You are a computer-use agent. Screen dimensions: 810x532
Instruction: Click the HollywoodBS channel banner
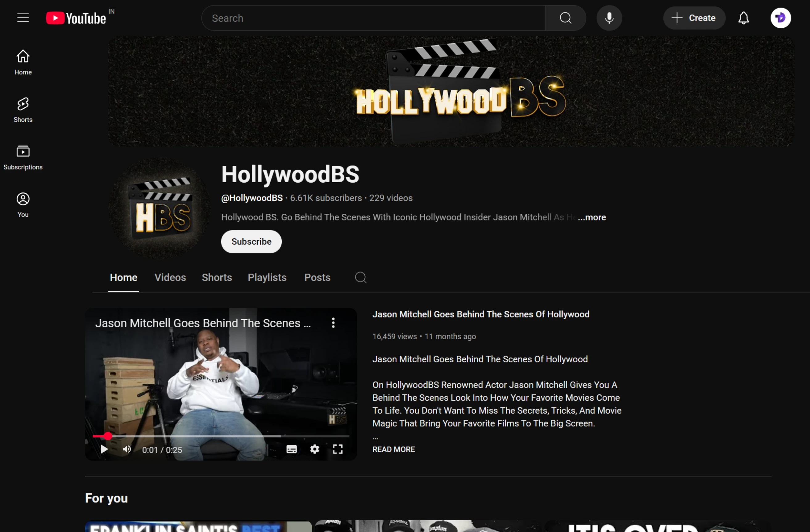pos(451,92)
